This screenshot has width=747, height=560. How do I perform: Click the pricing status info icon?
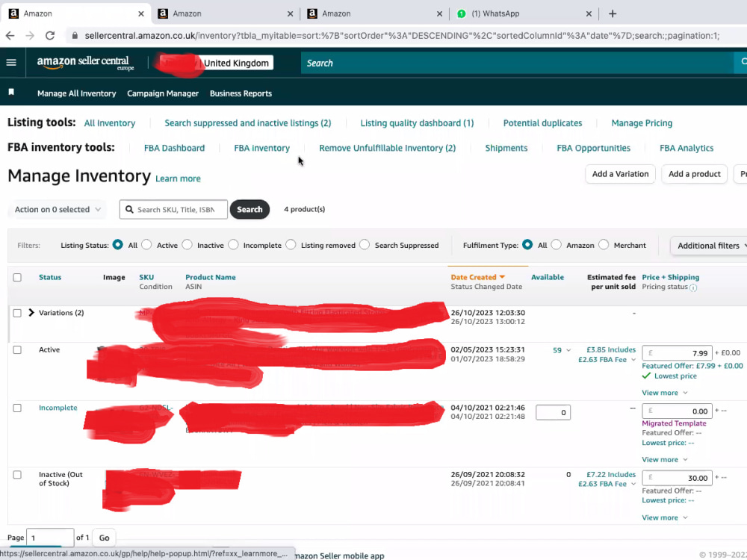click(x=693, y=287)
